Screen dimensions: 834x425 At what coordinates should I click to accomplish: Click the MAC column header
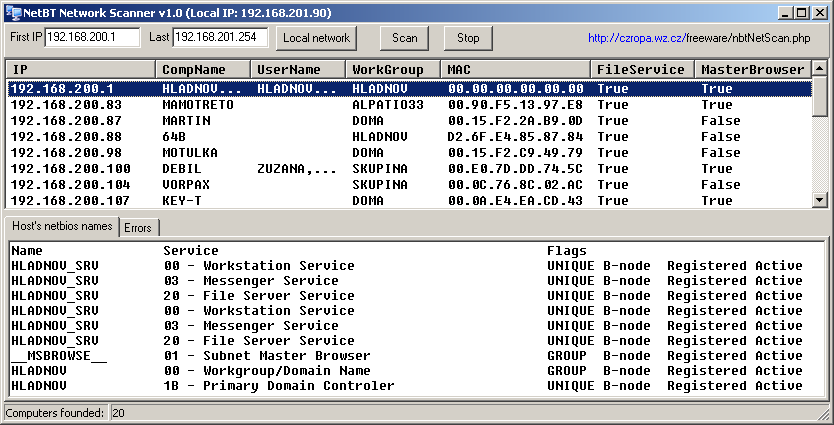click(x=516, y=70)
